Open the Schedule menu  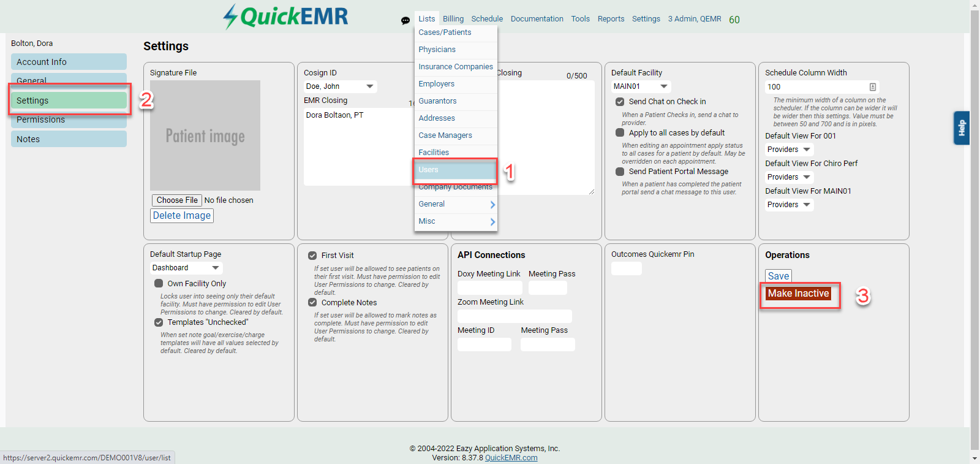[487, 19]
